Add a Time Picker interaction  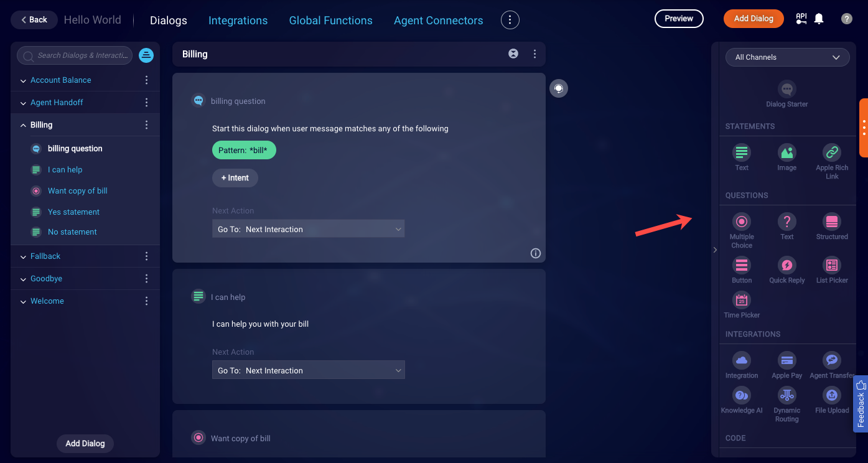[742, 300]
